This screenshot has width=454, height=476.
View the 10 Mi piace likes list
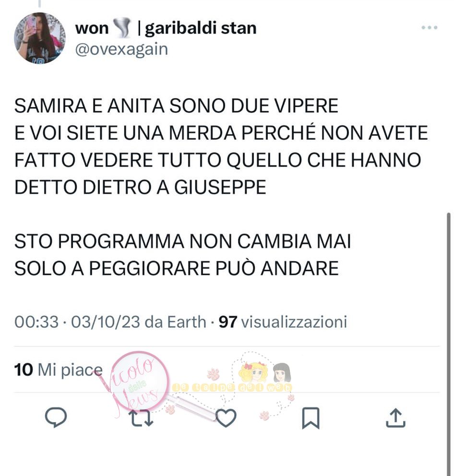click(58, 370)
